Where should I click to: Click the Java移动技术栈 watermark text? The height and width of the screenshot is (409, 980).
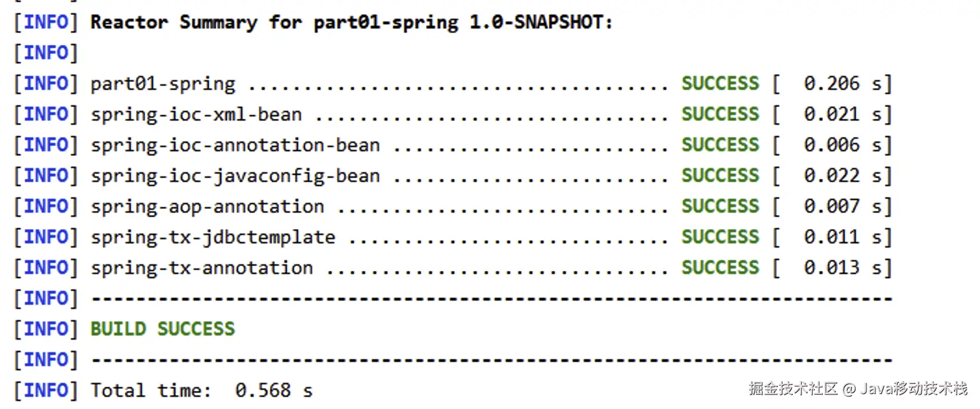[x=914, y=389]
